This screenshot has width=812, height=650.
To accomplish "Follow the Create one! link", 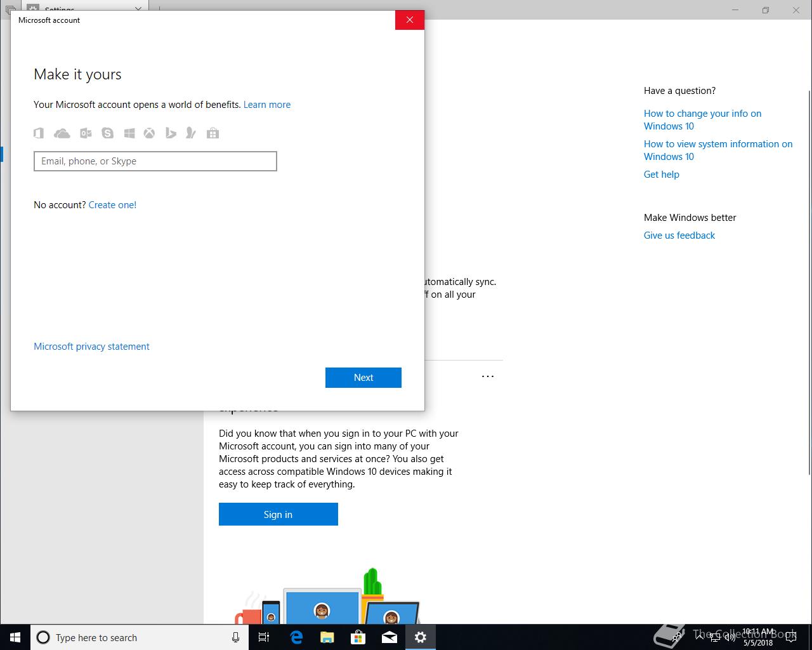I will (x=112, y=205).
